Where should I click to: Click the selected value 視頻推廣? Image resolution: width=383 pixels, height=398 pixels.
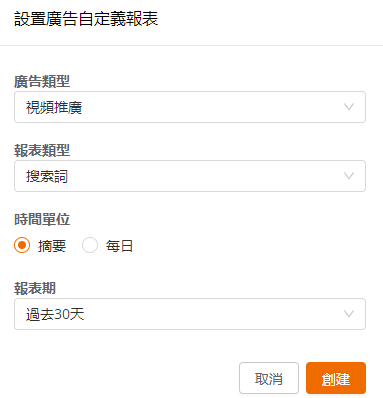[54, 108]
